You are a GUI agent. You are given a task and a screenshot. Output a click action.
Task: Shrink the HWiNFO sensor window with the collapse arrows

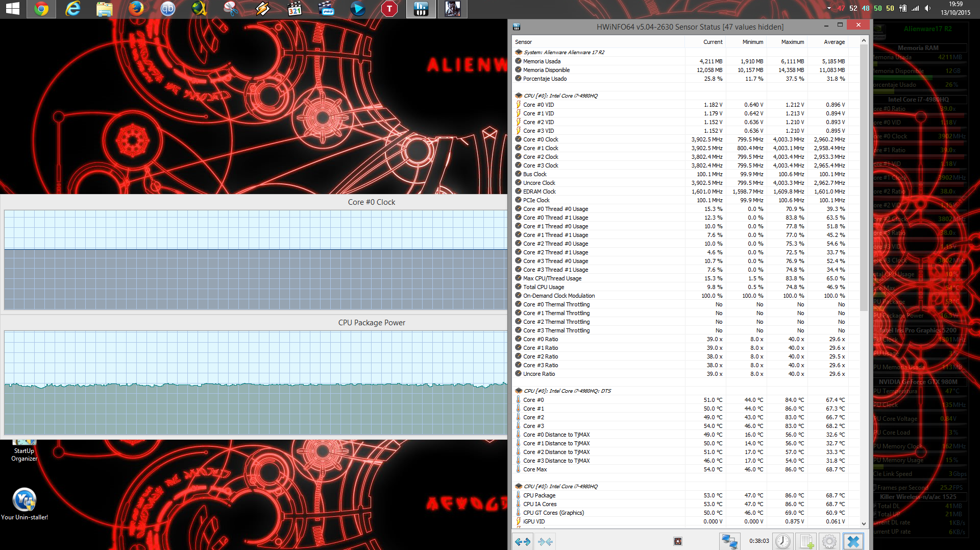(545, 541)
